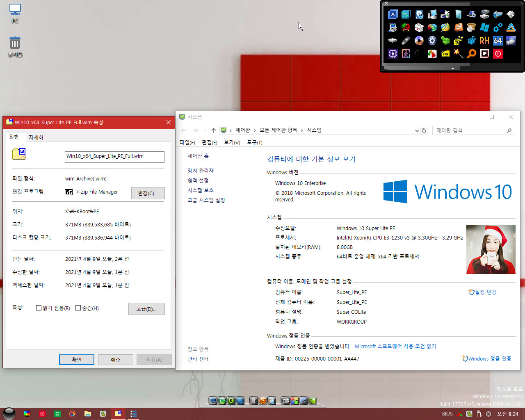Open the PC desktop icon
This screenshot has width=525, height=420.
[15, 14]
